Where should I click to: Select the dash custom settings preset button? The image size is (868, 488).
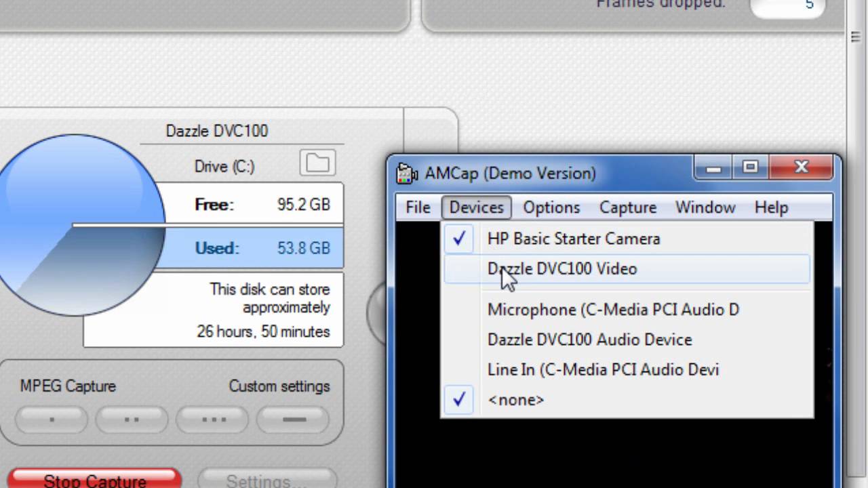(x=294, y=420)
